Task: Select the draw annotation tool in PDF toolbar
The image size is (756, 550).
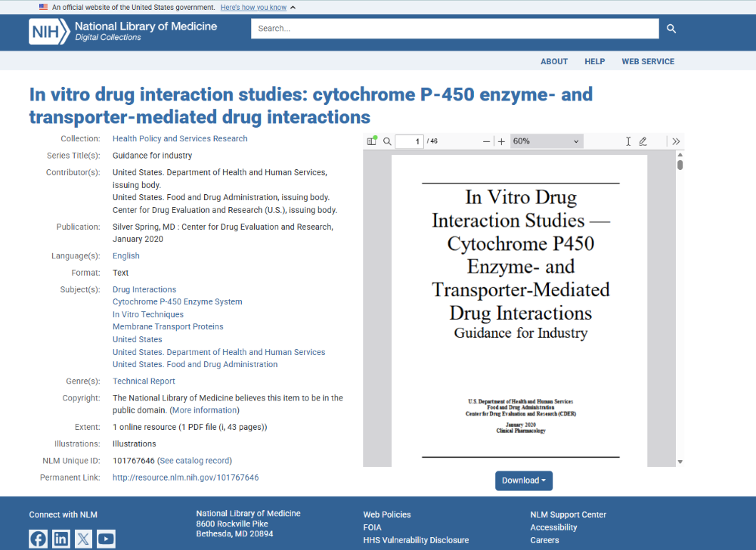Action: tap(643, 141)
